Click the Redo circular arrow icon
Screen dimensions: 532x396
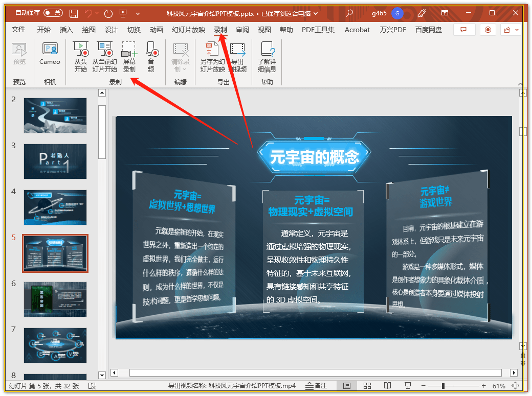click(108, 13)
